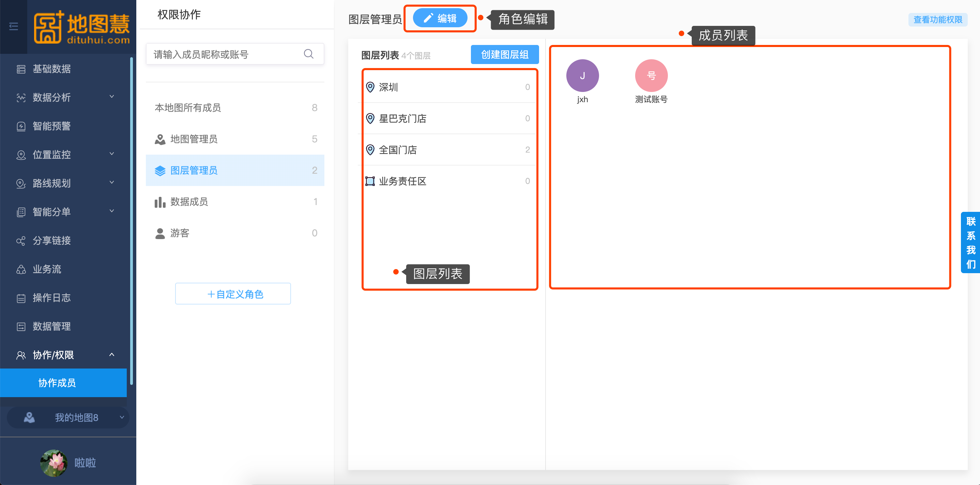Image resolution: width=980 pixels, height=485 pixels.
Task: Click the 智能分单 sidebar icon
Action: [21, 212]
